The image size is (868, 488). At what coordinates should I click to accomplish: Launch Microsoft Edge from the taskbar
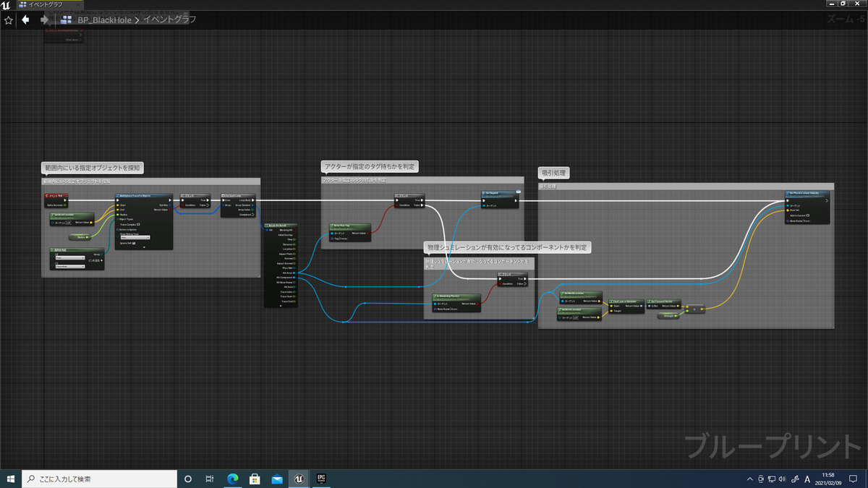[x=233, y=479]
